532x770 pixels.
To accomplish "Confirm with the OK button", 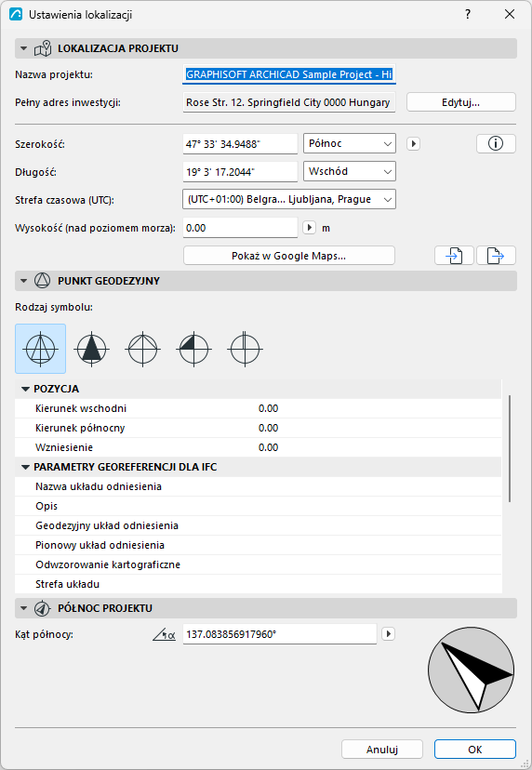I will (x=475, y=750).
